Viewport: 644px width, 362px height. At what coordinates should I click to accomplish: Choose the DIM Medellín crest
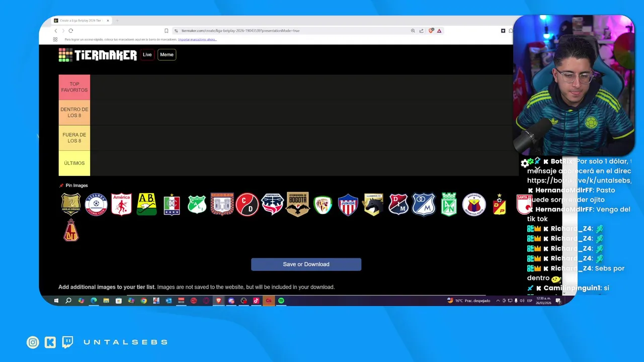pyautogui.click(x=398, y=205)
